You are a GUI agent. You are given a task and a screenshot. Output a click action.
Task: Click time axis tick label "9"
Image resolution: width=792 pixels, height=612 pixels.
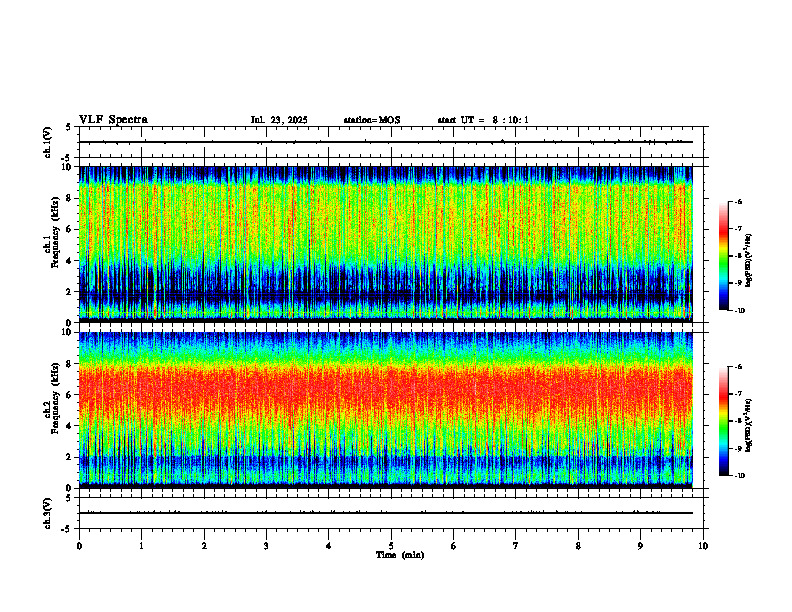tap(640, 546)
